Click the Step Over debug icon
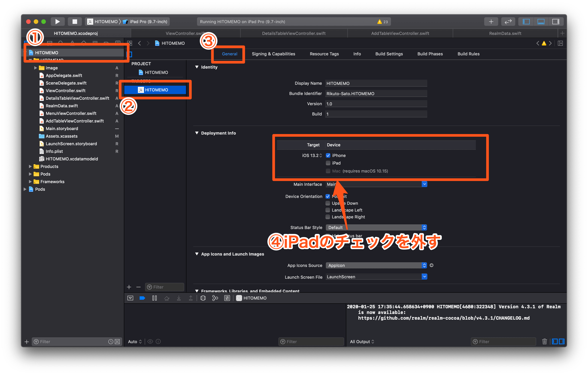The width and height of the screenshot is (588, 375). click(167, 298)
